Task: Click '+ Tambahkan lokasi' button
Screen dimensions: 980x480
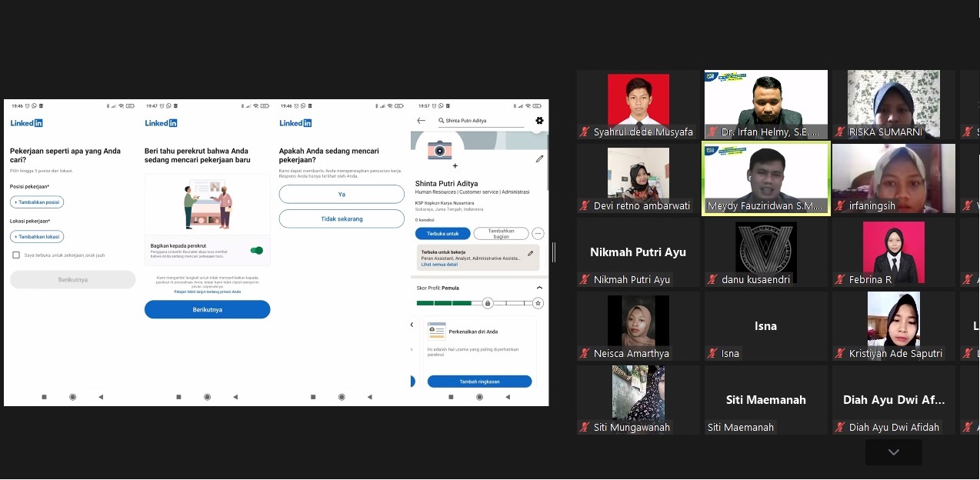Action: click(x=37, y=237)
